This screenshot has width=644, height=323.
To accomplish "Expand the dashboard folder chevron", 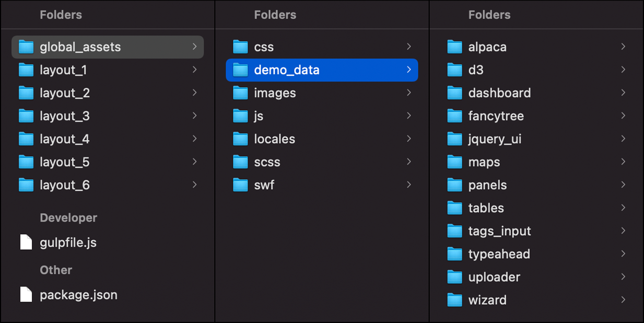I will [623, 93].
